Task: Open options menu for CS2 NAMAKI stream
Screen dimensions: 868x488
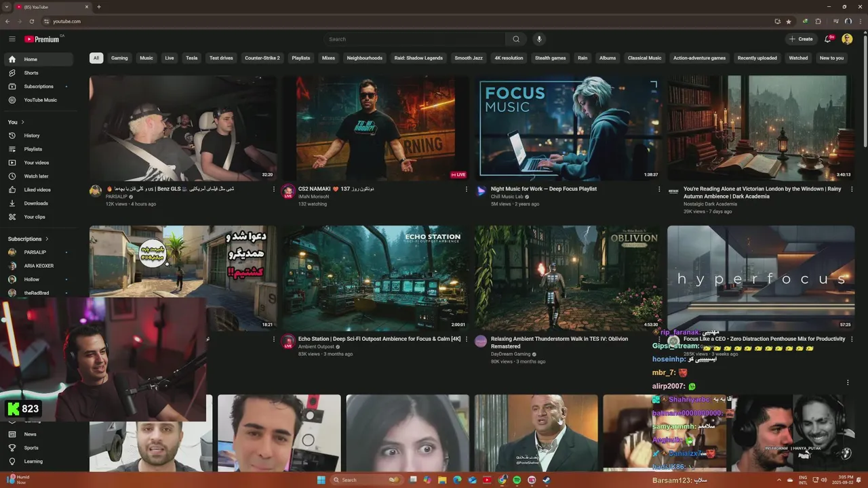Action: point(467,190)
